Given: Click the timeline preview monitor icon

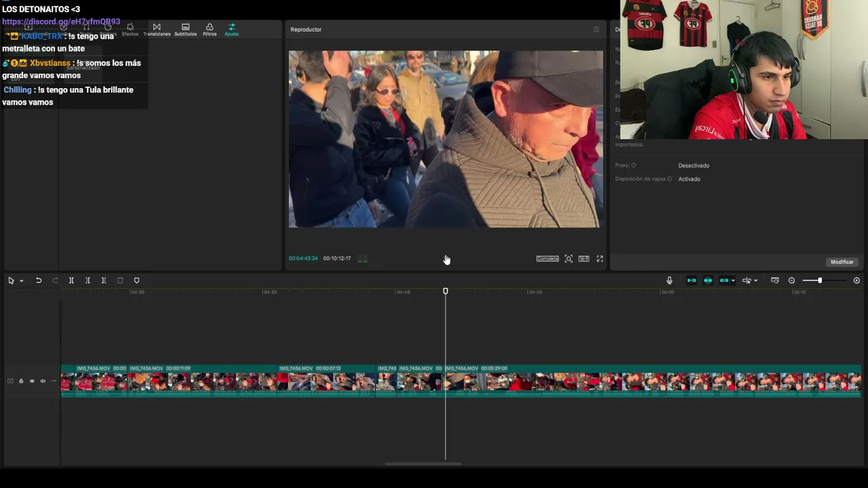Looking at the screenshot, I should (x=775, y=281).
